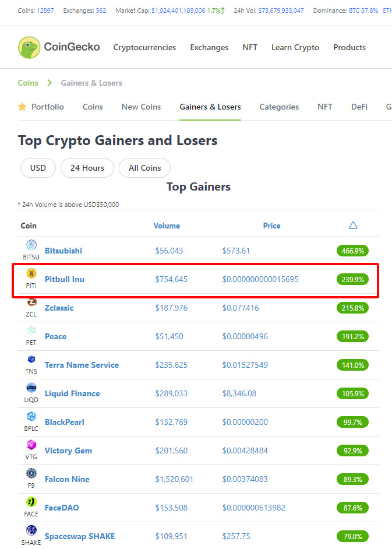Open the Pitbull Inu coin link
392x549 pixels.
(x=65, y=279)
